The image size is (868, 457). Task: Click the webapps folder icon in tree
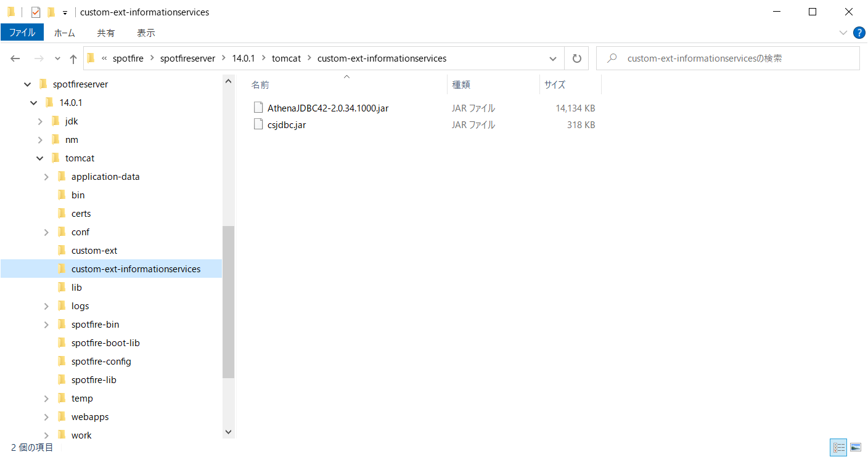click(x=61, y=417)
